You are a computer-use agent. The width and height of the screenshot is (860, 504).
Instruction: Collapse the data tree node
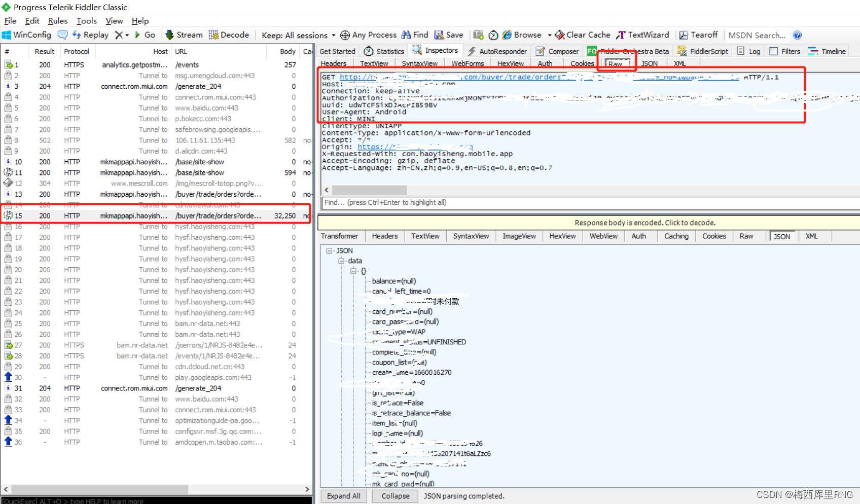coord(341,261)
